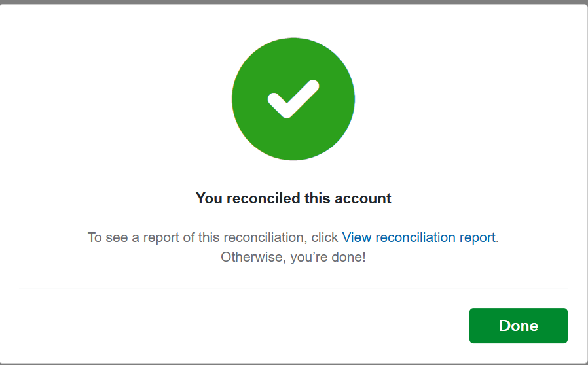Click the word "report" in the blue link
This screenshot has height=365, width=588.
(477, 237)
